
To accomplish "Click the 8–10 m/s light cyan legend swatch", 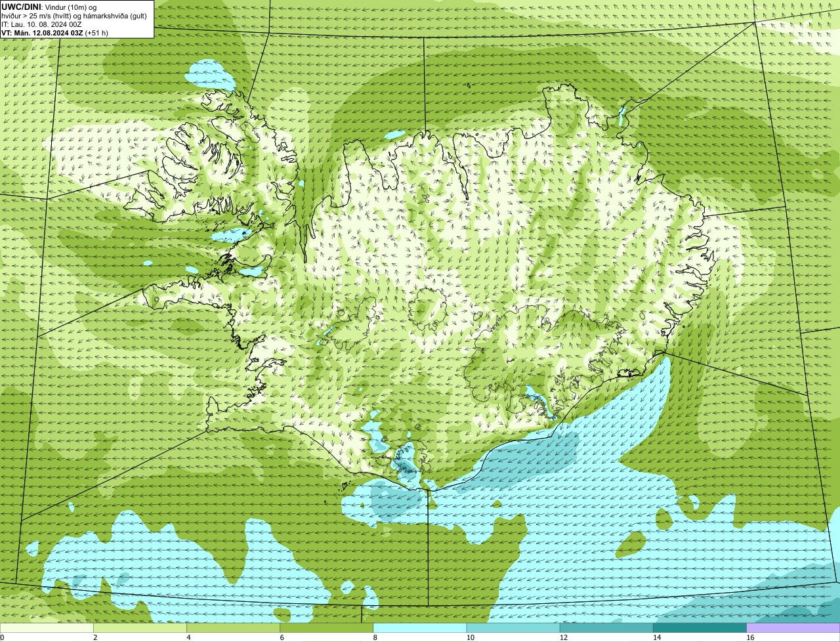I will (420, 628).
